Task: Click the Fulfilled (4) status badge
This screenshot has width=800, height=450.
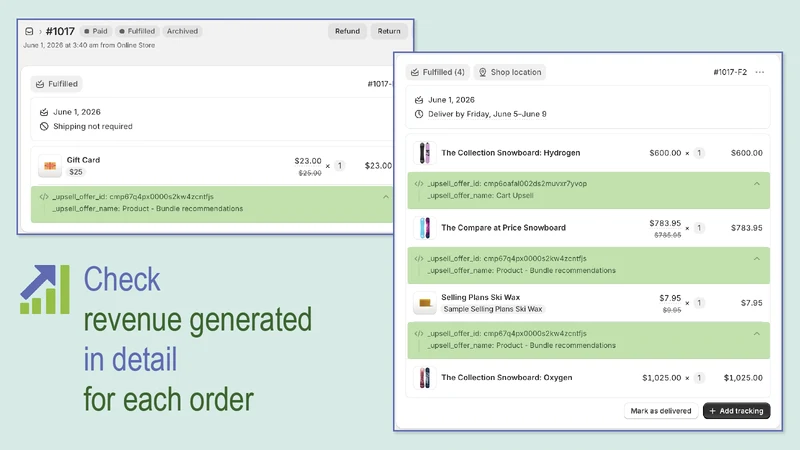Action: (438, 72)
